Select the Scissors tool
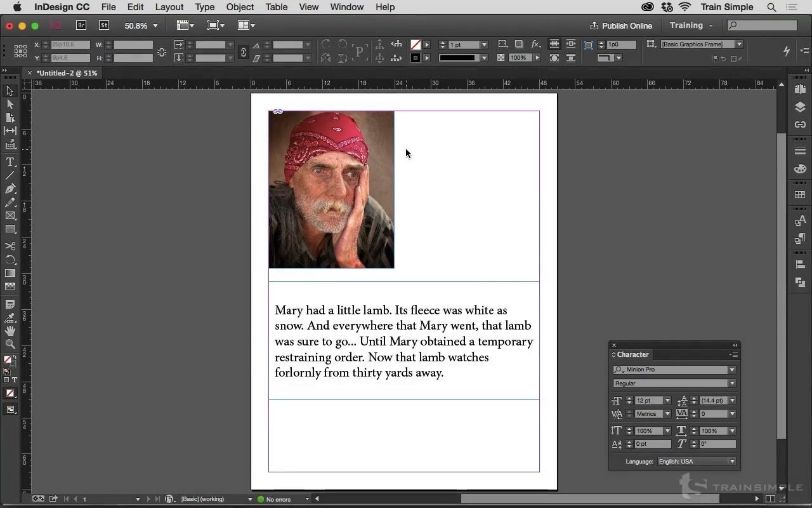The image size is (812, 508). coord(10,246)
